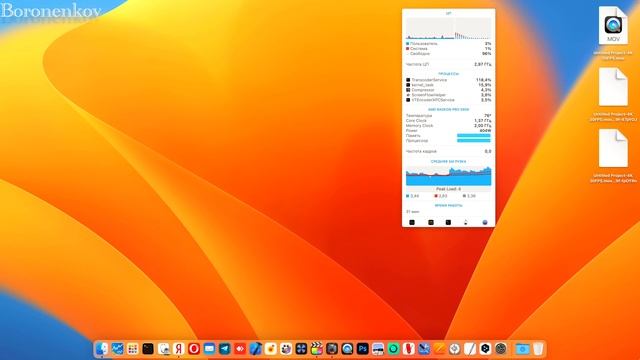Screen dimensions: 640x360
Task: Open Yandex Browser from the Dock
Action: click(x=178, y=349)
